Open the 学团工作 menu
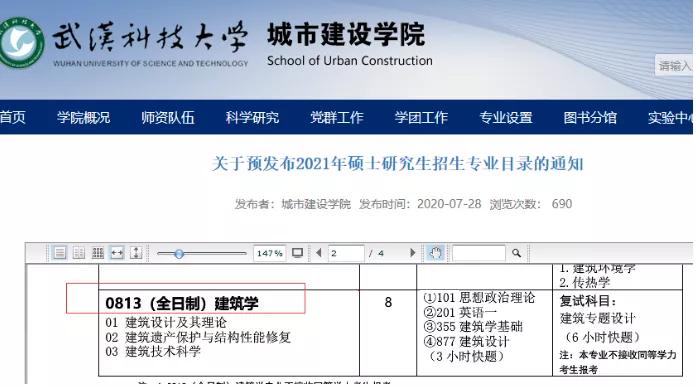The height and width of the screenshot is (388, 697). [x=421, y=117]
